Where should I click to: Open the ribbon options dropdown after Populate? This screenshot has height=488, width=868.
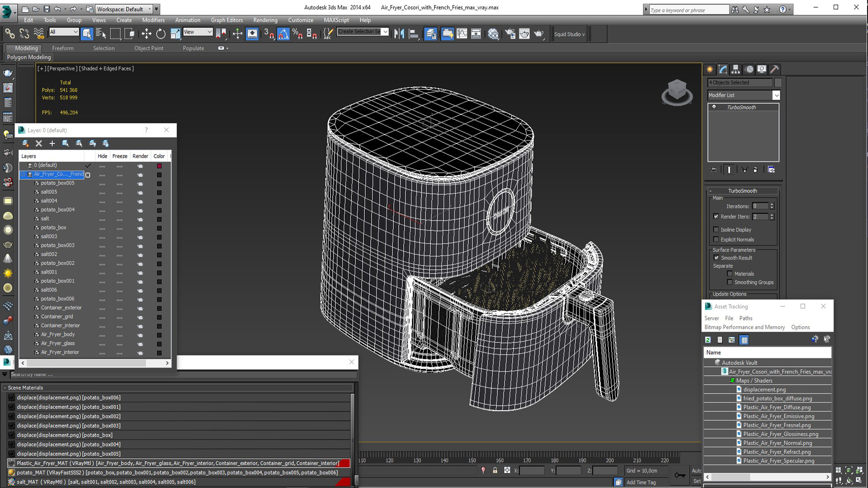pyautogui.click(x=223, y=48)
